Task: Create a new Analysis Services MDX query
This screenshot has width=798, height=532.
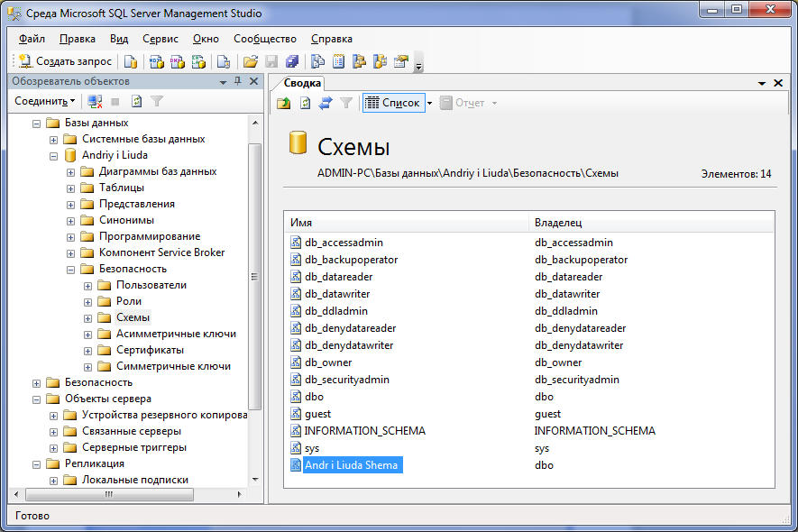Action: [157, 61]
